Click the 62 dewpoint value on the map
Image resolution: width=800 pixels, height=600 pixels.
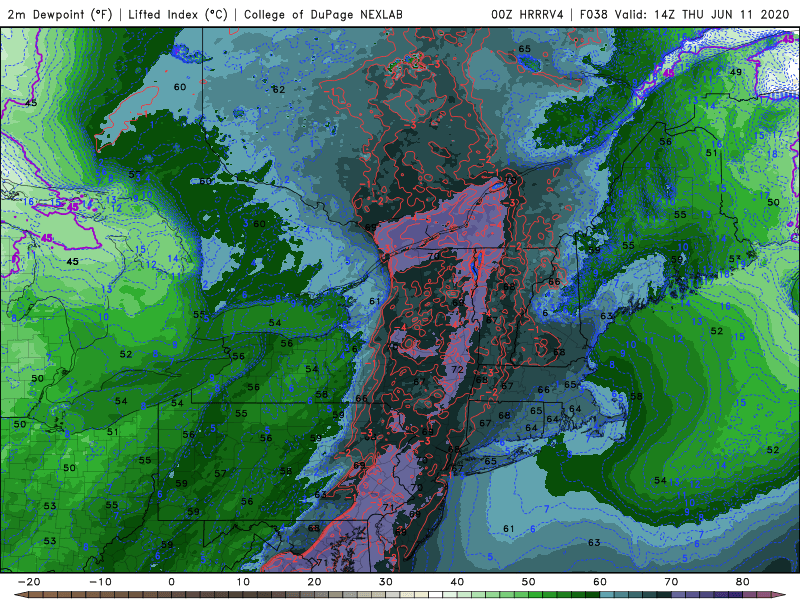pos(279,90)
